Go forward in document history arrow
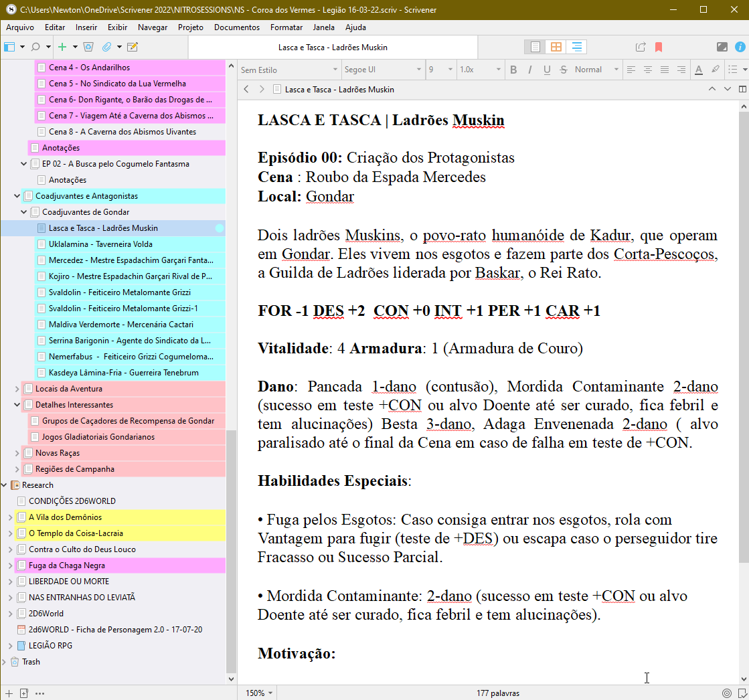 tap(262, 89)
